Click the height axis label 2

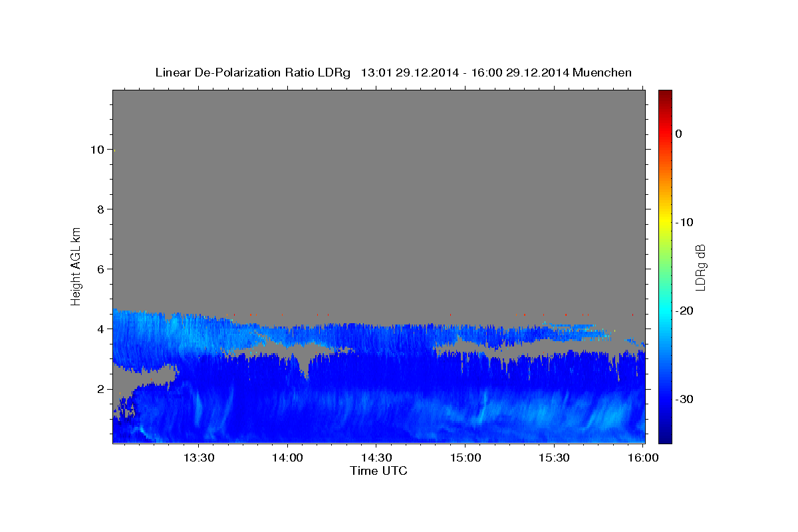tap(101, 389)
